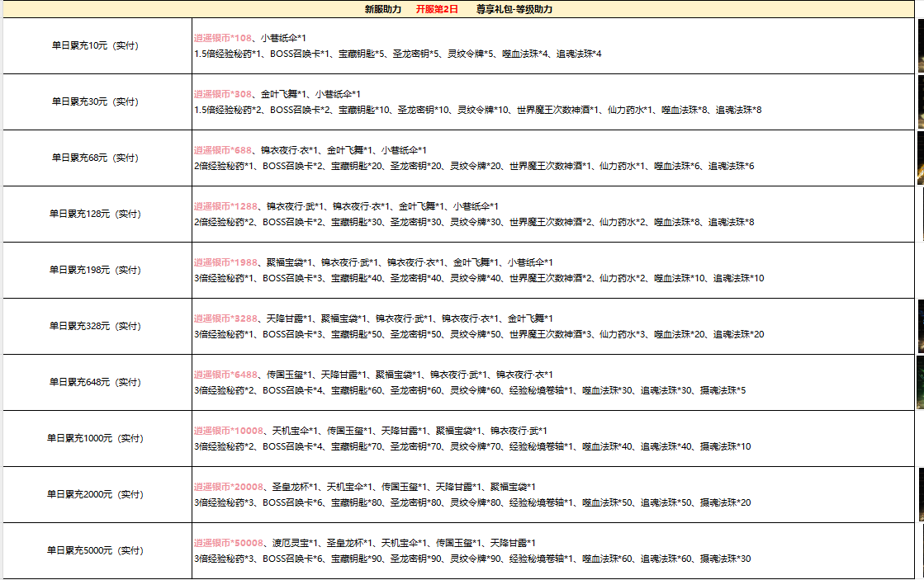Screen dimensions: 924x580
Task: Select the 单日累充648元 tier cell
Action: (95, 382)
